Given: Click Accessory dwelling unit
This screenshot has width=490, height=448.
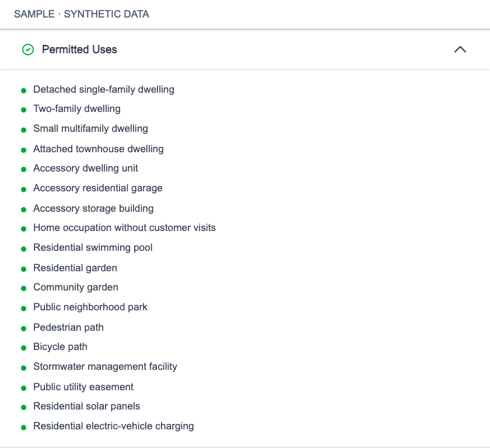Looking at the screenshot, I should tap(86, 168).
